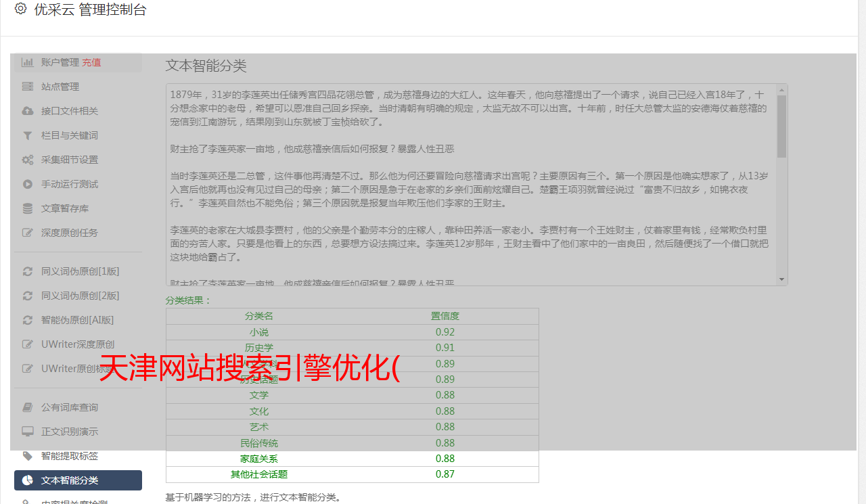Image resolution: width=866 pixels, height=504 pixels.
Task: Click the server icon for 站点管理
Action: click(28, 87)
